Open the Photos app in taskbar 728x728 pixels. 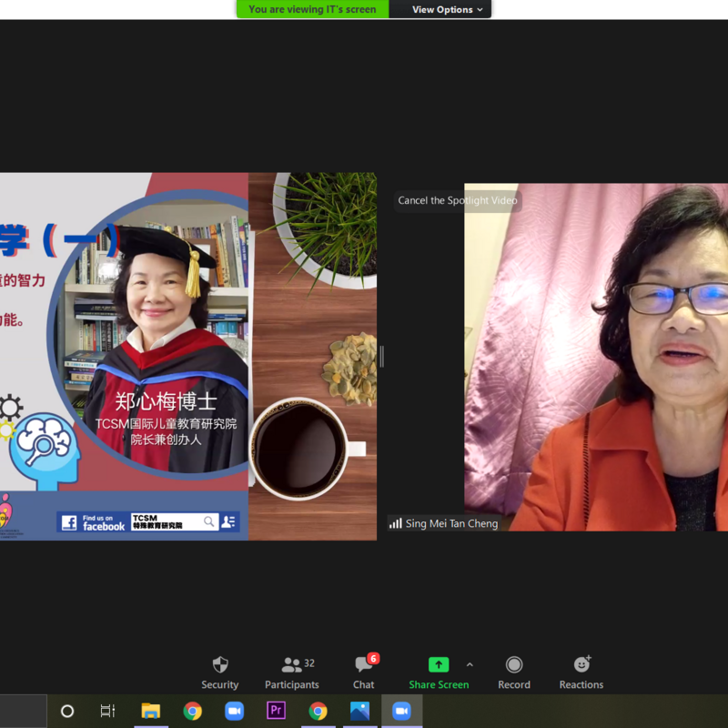point(359,711)
